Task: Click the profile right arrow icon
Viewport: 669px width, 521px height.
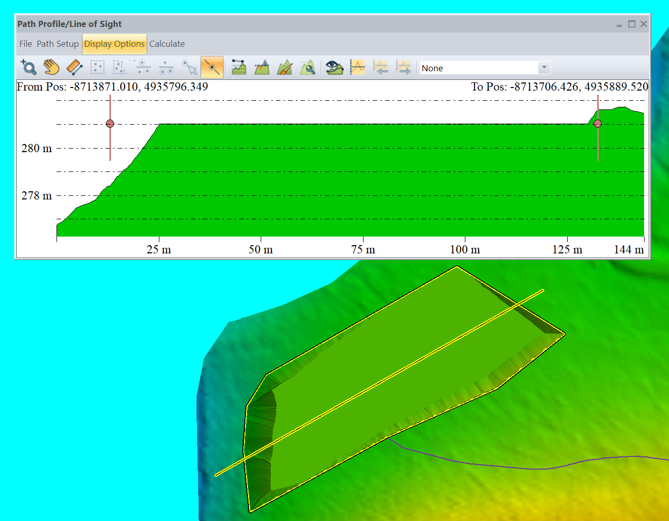Action: (403, 67)
